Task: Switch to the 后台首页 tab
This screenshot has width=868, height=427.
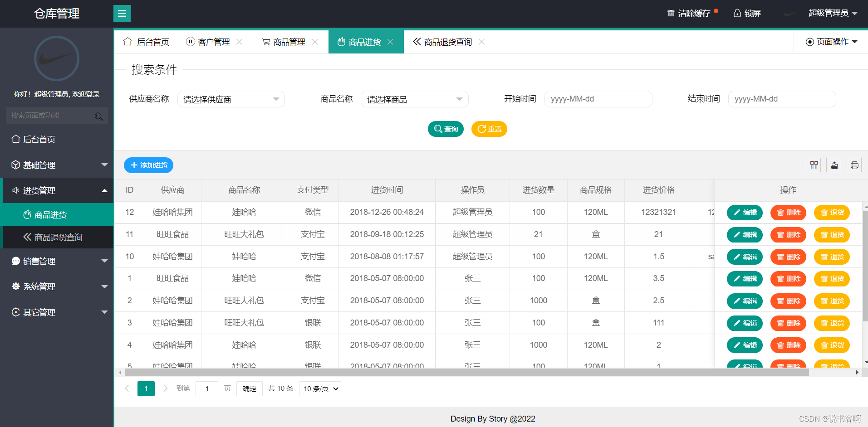Action: (146, 42)
